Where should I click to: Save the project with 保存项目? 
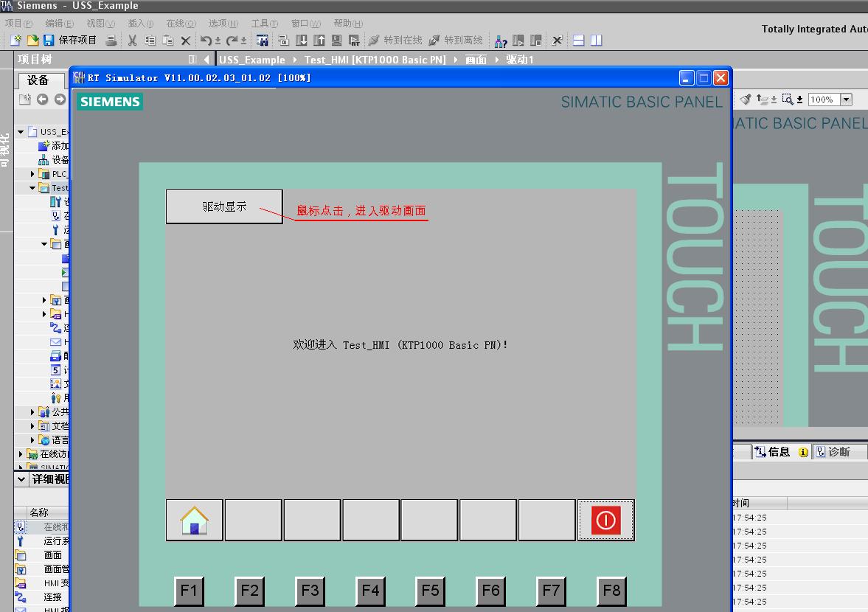point(70,40)
